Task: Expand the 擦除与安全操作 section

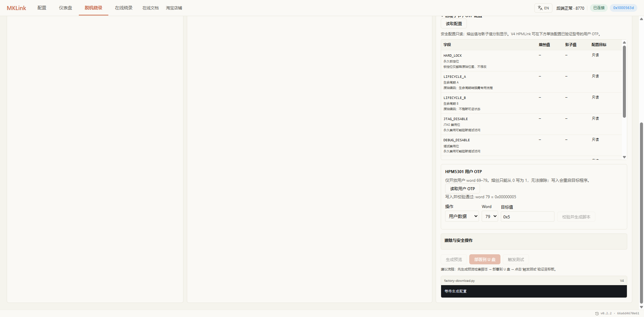Action: 534,241
